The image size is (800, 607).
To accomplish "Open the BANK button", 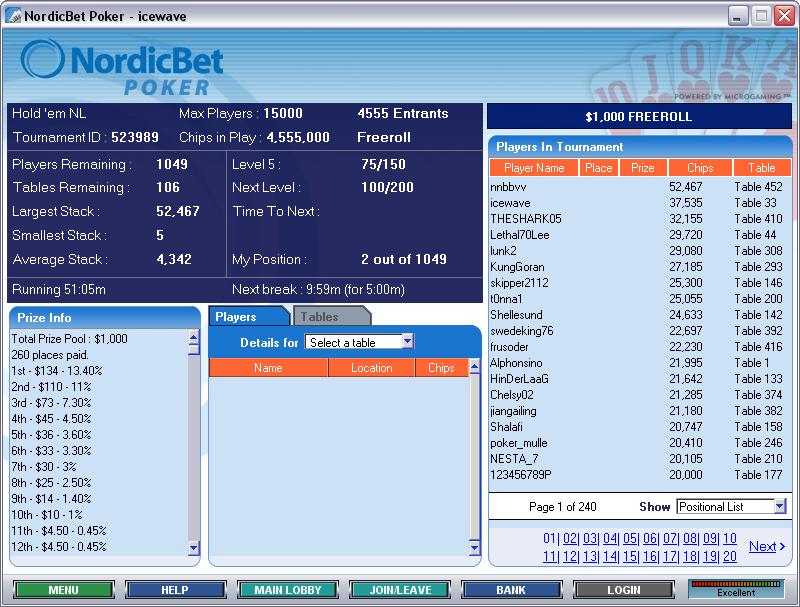I will click(511, 590).
